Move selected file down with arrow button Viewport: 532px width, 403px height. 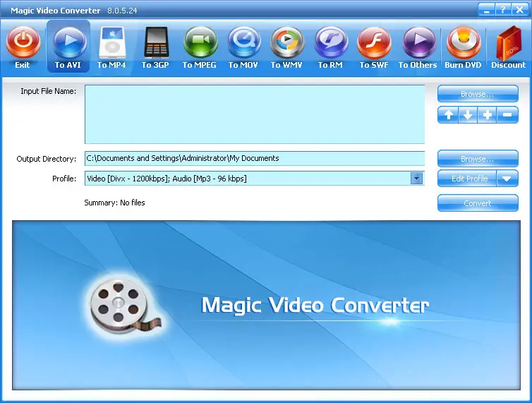468,115
